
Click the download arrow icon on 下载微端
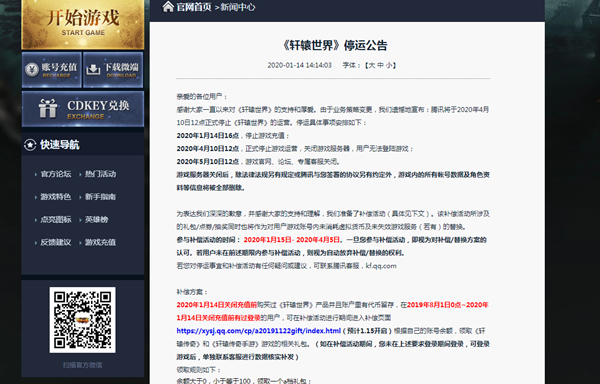pos(93,70)
